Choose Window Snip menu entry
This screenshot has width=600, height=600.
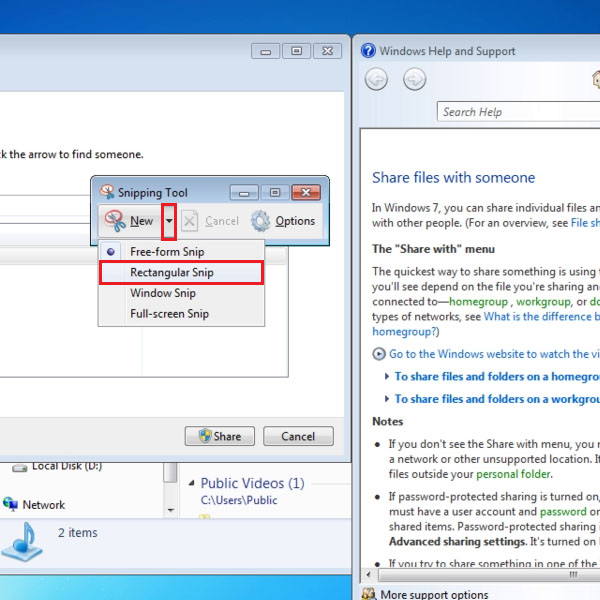point(181,293)
